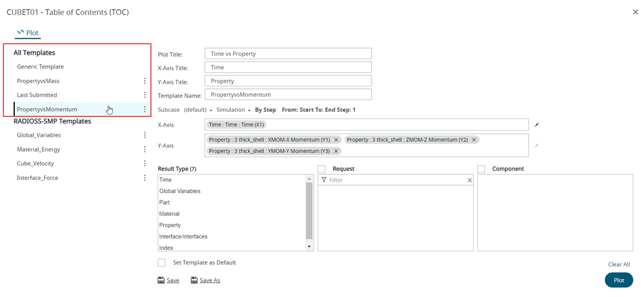
Task: Open options menu for PropertyvsMass template
Action: pos(145,81)
